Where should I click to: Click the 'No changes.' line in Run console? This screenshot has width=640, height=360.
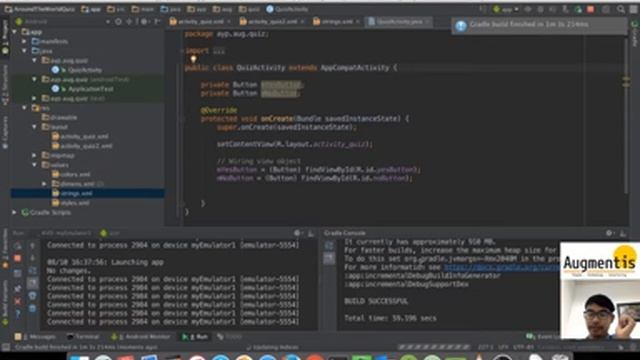(x=69, y=271)
